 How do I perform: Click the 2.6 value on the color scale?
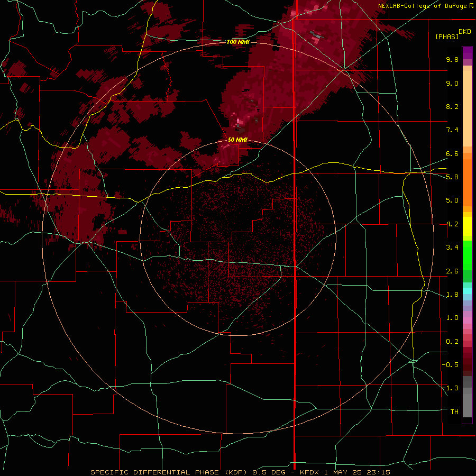coord(452,271)
